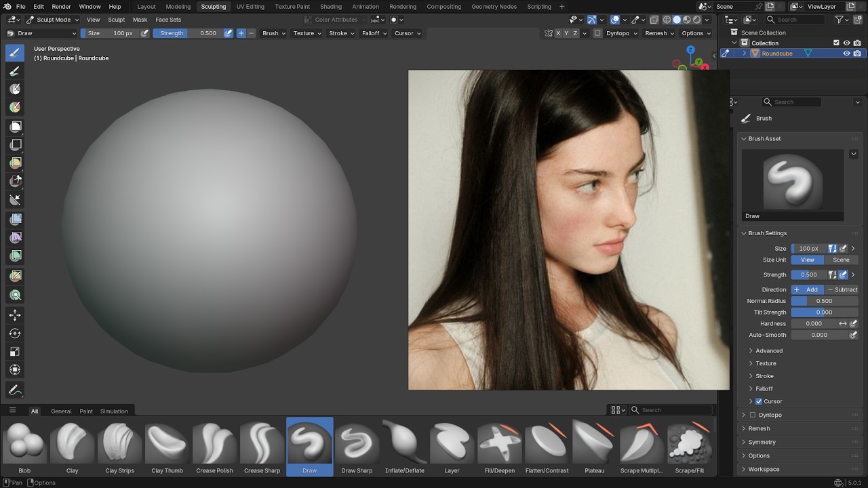
Task: Select the Blob brush in asset shelf
Action: click(24, 447)
